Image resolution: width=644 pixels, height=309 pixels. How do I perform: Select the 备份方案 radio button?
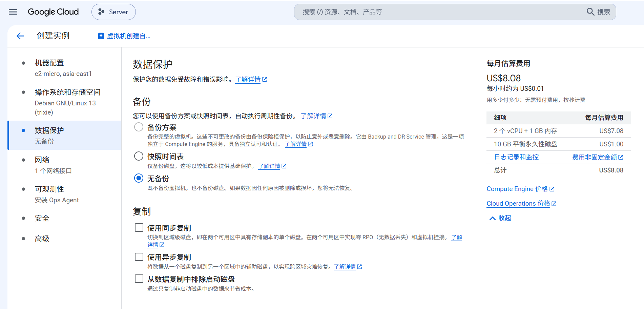139,127
